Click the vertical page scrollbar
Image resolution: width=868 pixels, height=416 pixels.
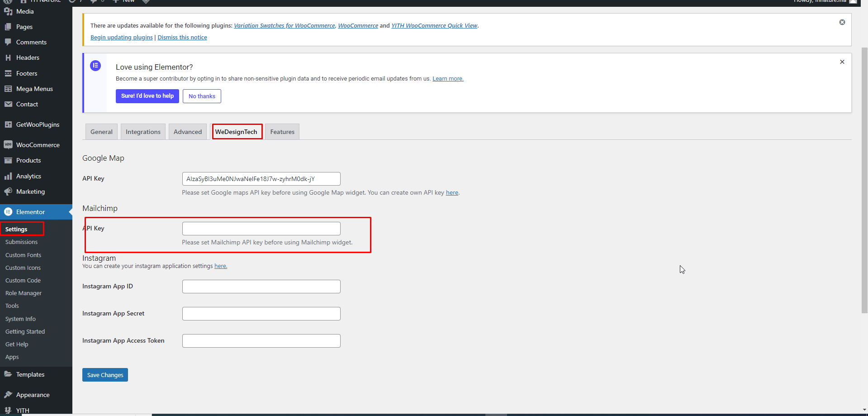(864, 180)
